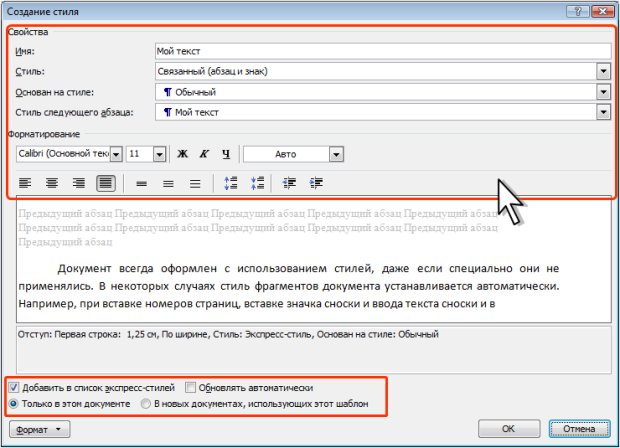Open the font size dropdown

(x=160, y=154)
